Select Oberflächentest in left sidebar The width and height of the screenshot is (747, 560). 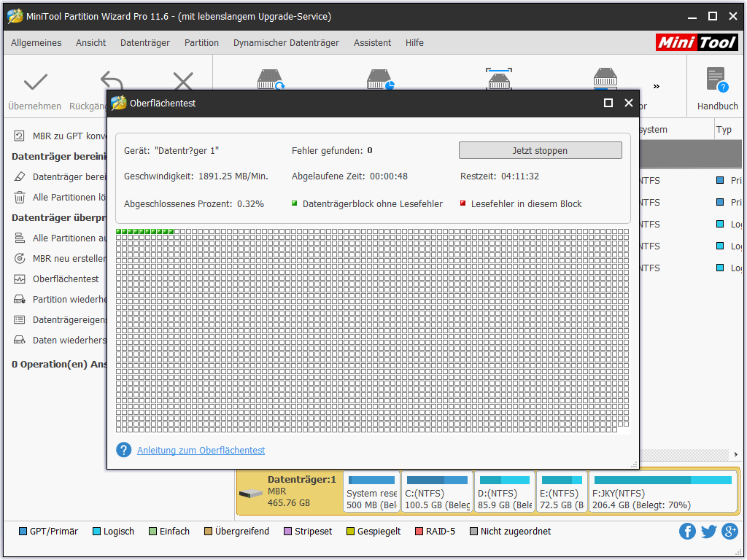66,279
